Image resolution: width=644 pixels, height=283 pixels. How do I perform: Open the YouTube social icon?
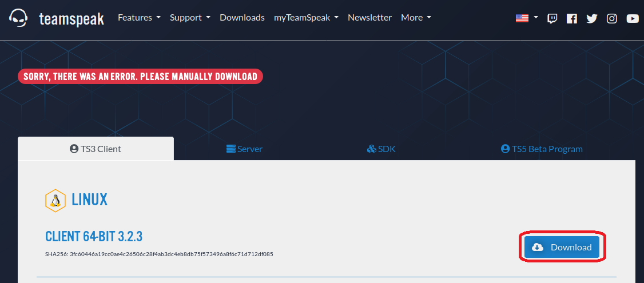pyautogui.click(x=632, y=18)
